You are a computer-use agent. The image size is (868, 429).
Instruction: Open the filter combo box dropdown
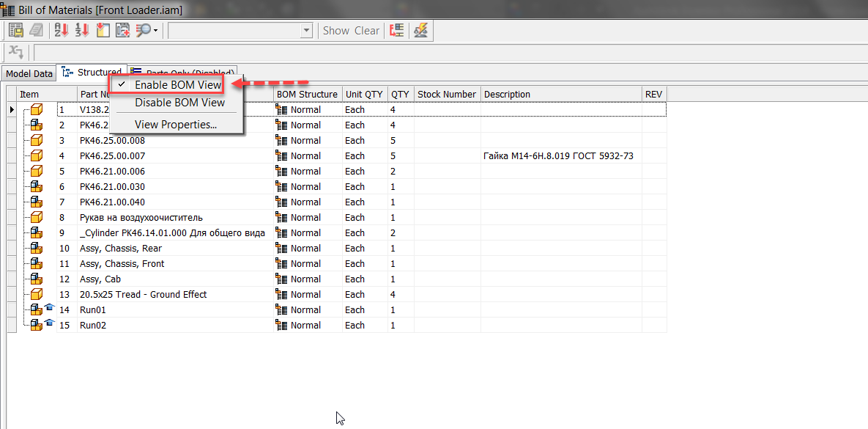coord(305,30)
